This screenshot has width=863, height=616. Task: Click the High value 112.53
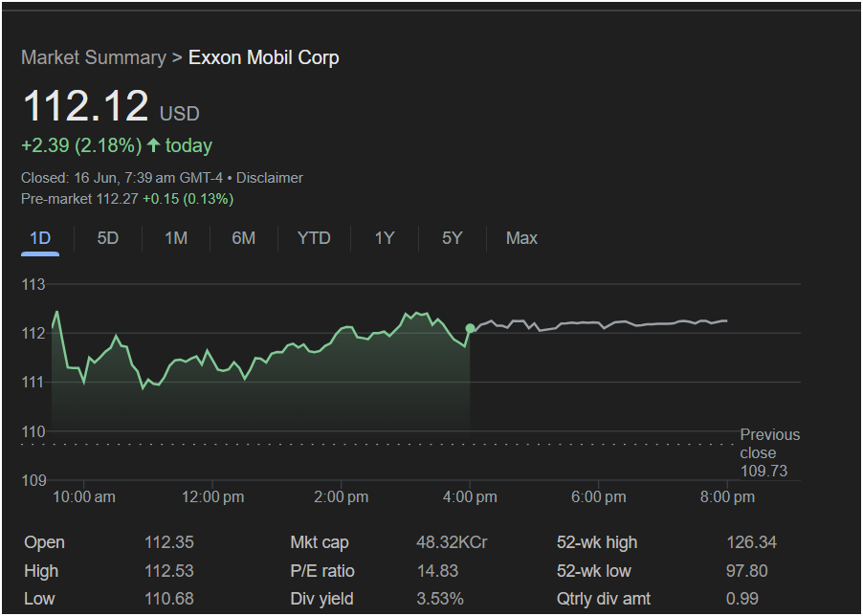pos(169,571)
